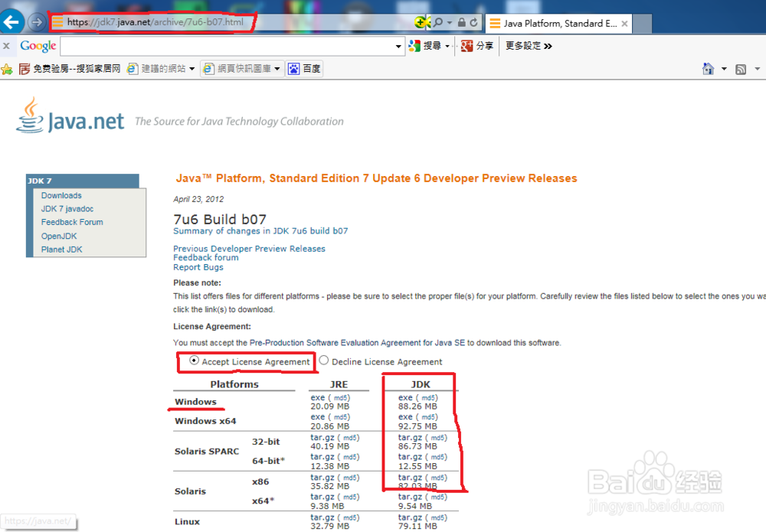The image size is (766, 532).
Task: Open Google search box history dropdown
Action: (398, 47)
